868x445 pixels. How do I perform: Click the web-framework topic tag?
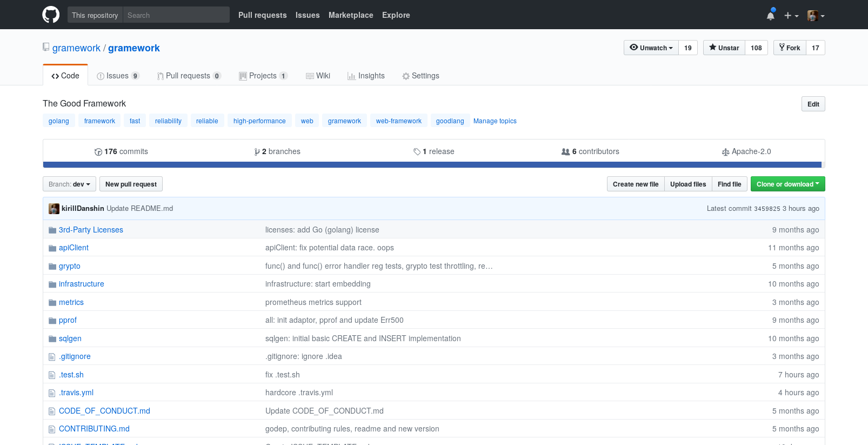(x=399, y=121)
